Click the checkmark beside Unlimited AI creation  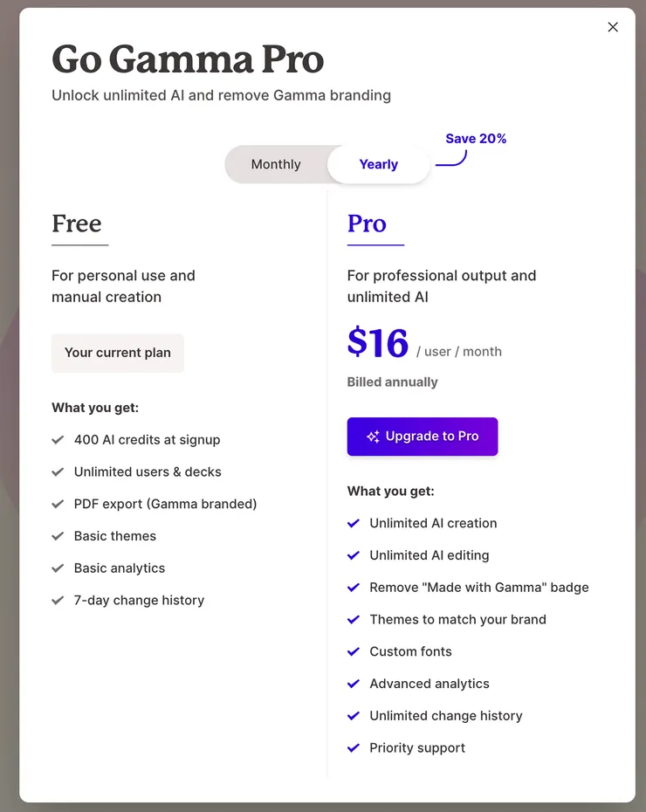[354, 523]
